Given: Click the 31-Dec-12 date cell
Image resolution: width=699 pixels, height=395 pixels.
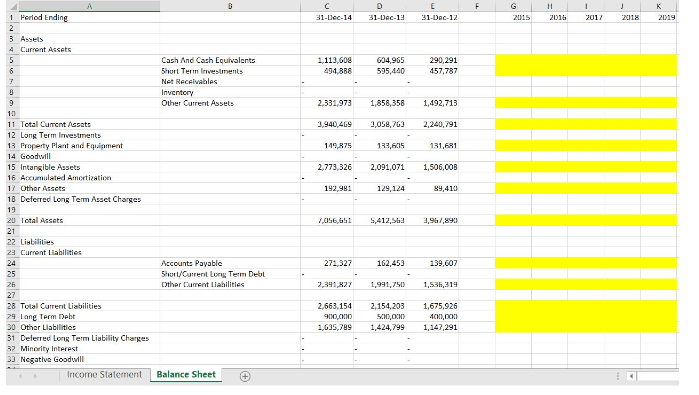Looking at the screenshot, I should [x=439, y=17].
